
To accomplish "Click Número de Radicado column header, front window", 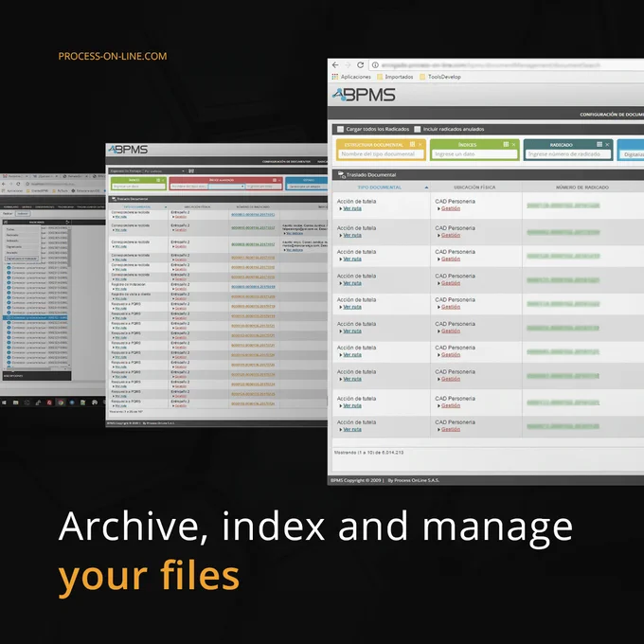I will [x=582, y=188].
